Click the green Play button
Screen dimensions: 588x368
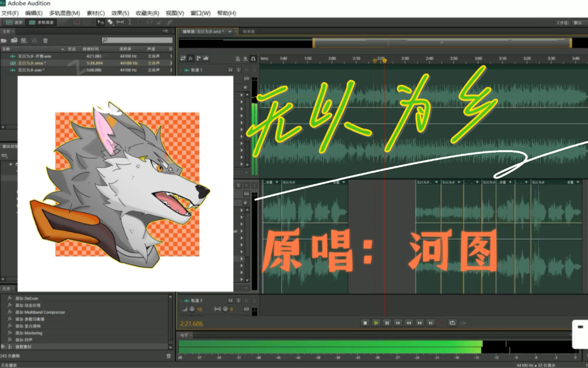376,323
